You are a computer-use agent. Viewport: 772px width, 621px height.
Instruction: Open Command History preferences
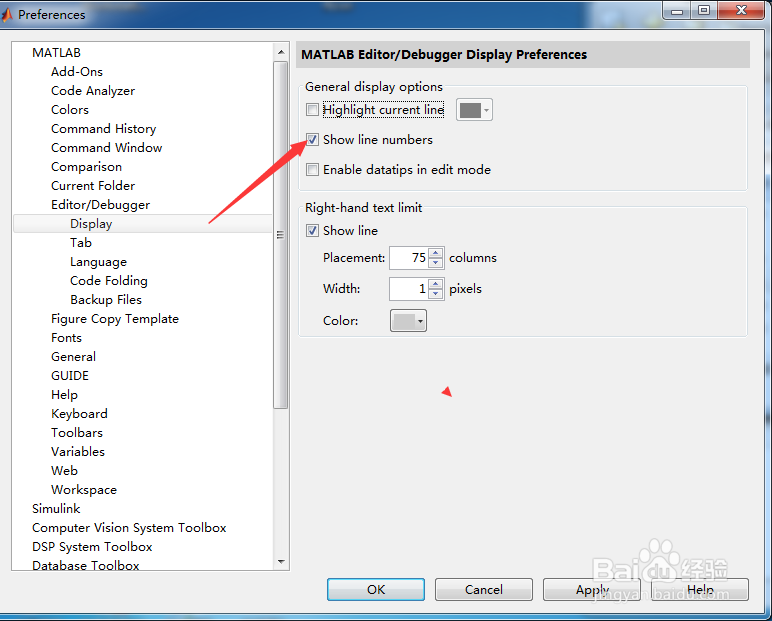pyautogui.click(x=103, y=129)
